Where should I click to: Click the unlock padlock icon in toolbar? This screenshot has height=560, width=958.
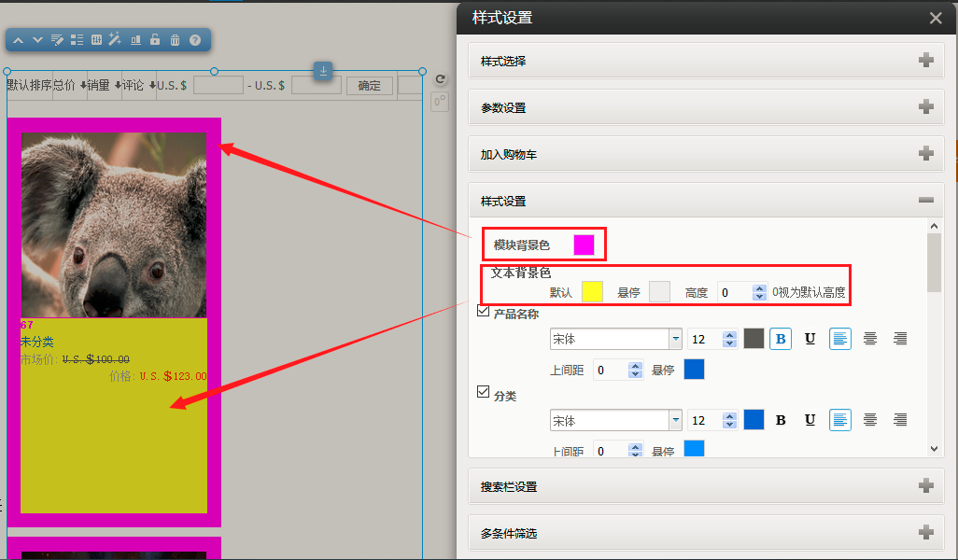[155, 40]
